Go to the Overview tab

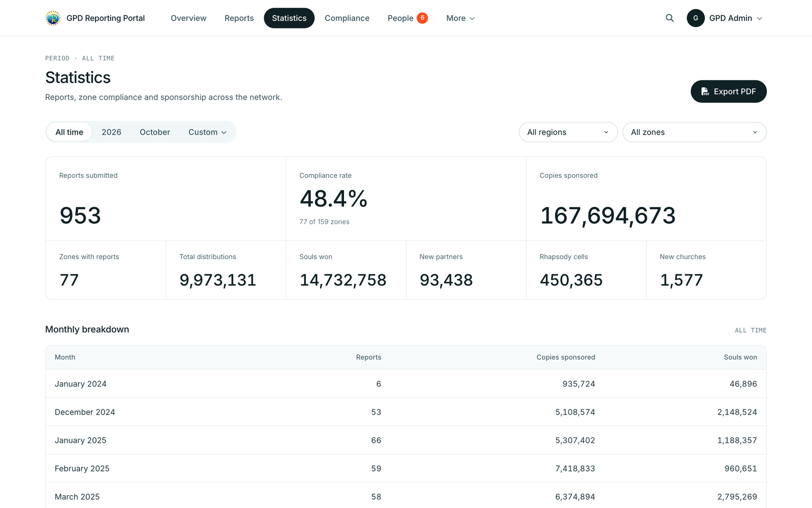(x=188, y=18)
